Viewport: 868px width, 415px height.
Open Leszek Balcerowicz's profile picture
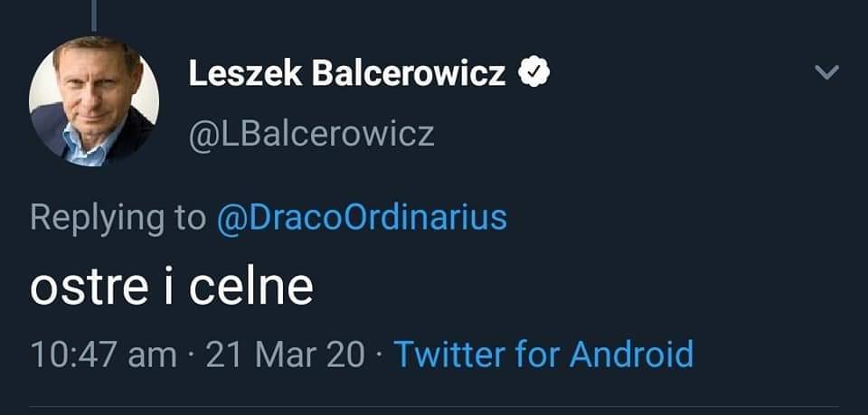(x=94, y=101)
